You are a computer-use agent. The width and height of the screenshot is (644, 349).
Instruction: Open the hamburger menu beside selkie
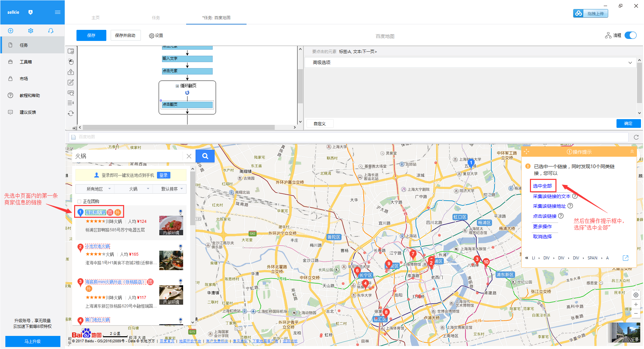[58, 12]
